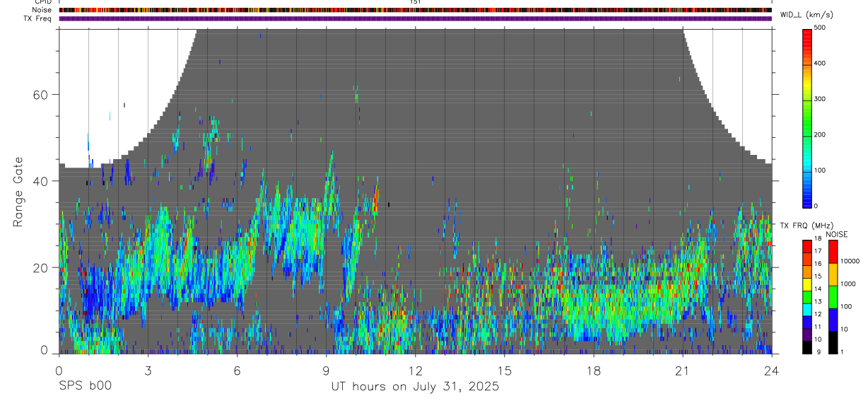Click the NOISE color bar
Screen dimensions: 868x401
pos(833,297)
